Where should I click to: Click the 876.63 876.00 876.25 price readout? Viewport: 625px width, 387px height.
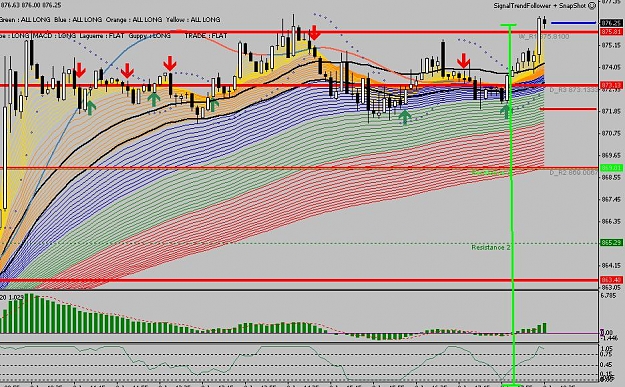tap(30, 5)
